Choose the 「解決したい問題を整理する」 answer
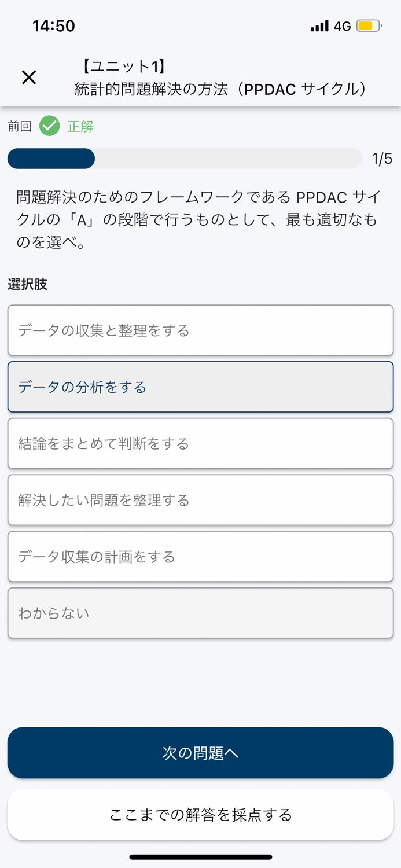Image resolution: width=401 pixels, height=868 pixels. [200, 499]
